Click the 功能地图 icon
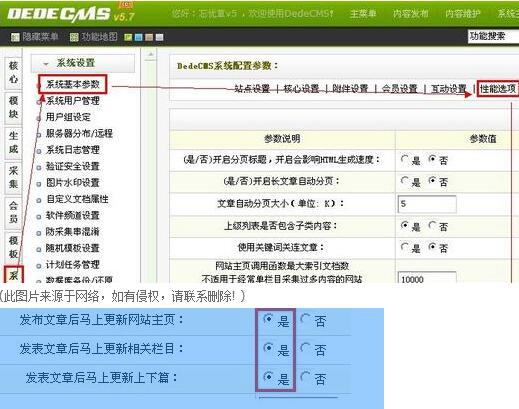 74,37
